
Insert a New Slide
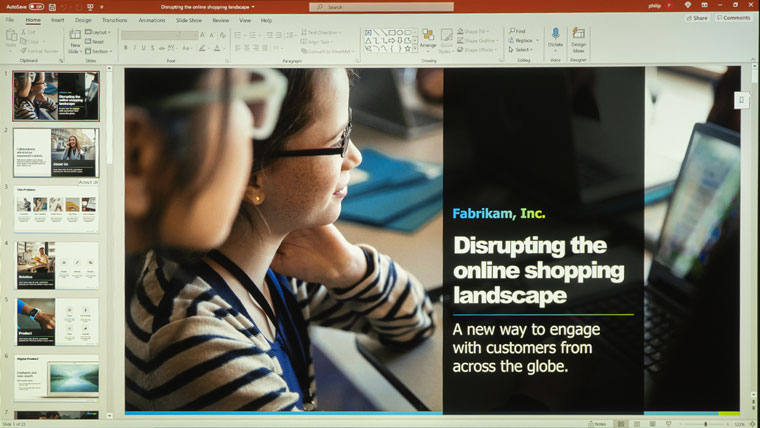click(75, 41)
